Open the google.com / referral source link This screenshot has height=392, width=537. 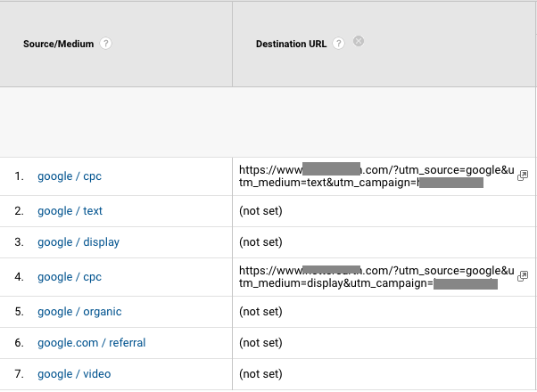91,343
